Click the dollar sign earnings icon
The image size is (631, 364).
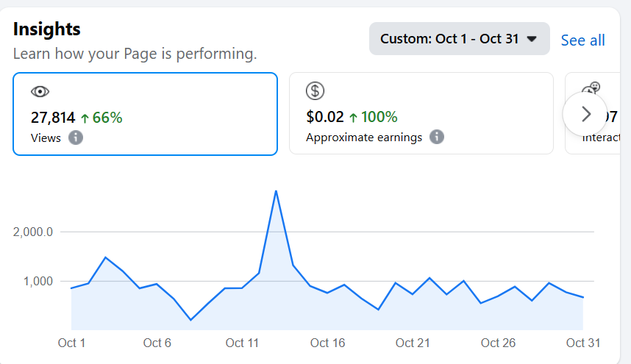(x=315, y=91)
